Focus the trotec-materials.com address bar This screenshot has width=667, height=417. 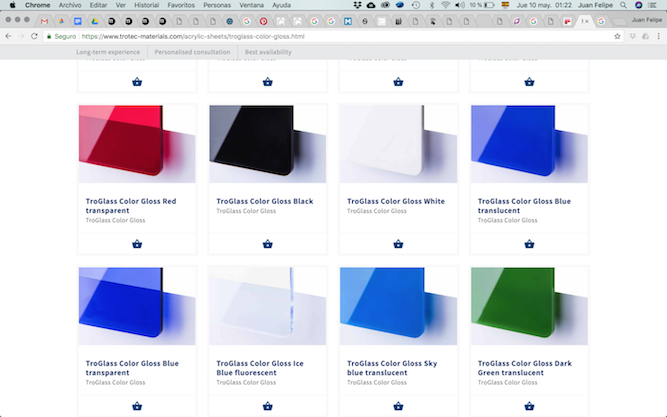pyautogui.click(x=334, y=36)
